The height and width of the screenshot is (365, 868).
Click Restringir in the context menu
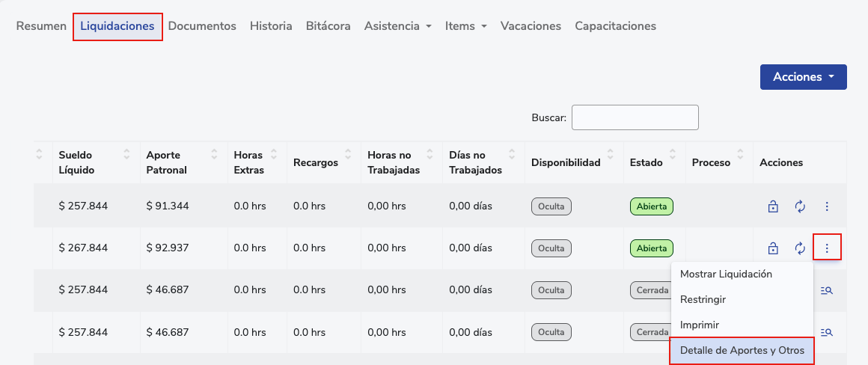(x=703, y=299)
